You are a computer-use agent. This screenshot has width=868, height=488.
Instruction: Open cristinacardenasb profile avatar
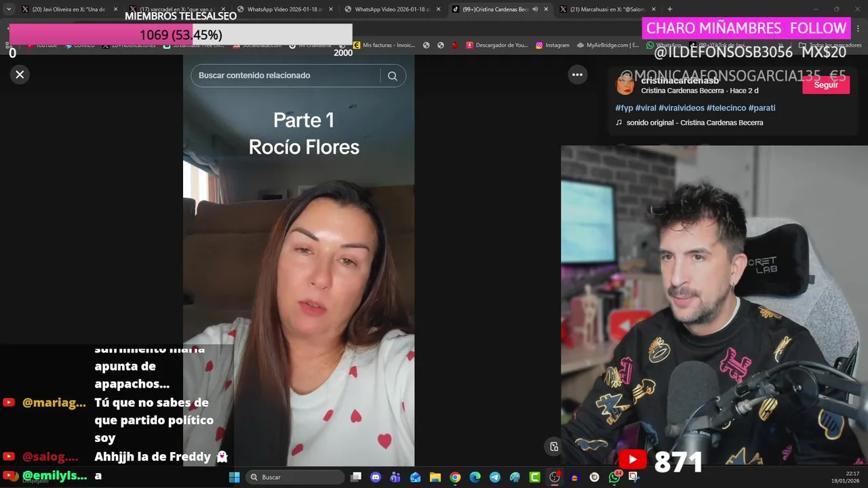tap(625, 85)
